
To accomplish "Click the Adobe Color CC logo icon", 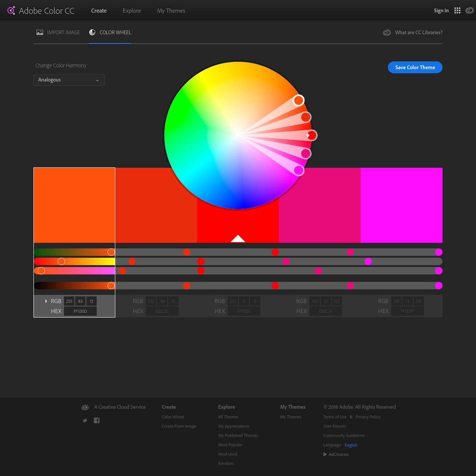I will 11,11.
